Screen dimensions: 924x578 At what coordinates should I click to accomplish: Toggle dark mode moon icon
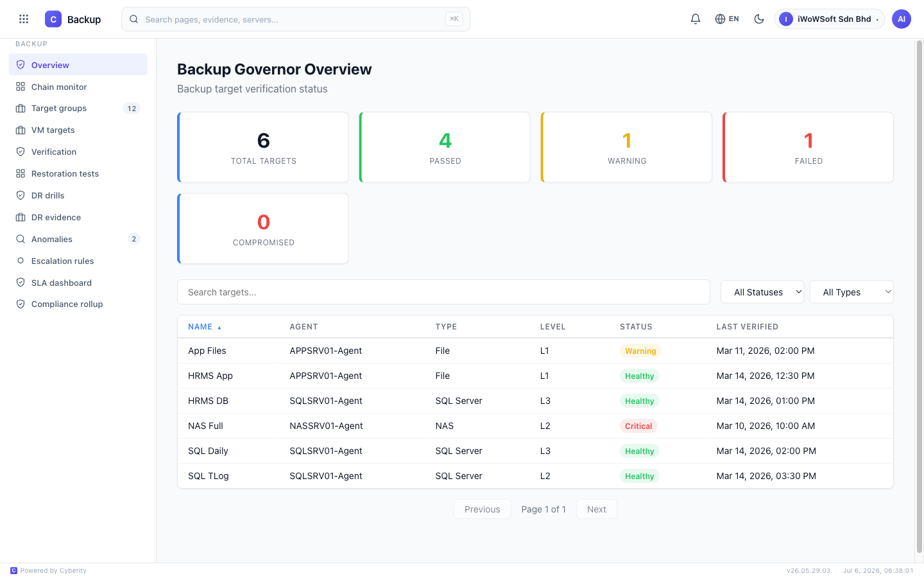coord(759,19)
